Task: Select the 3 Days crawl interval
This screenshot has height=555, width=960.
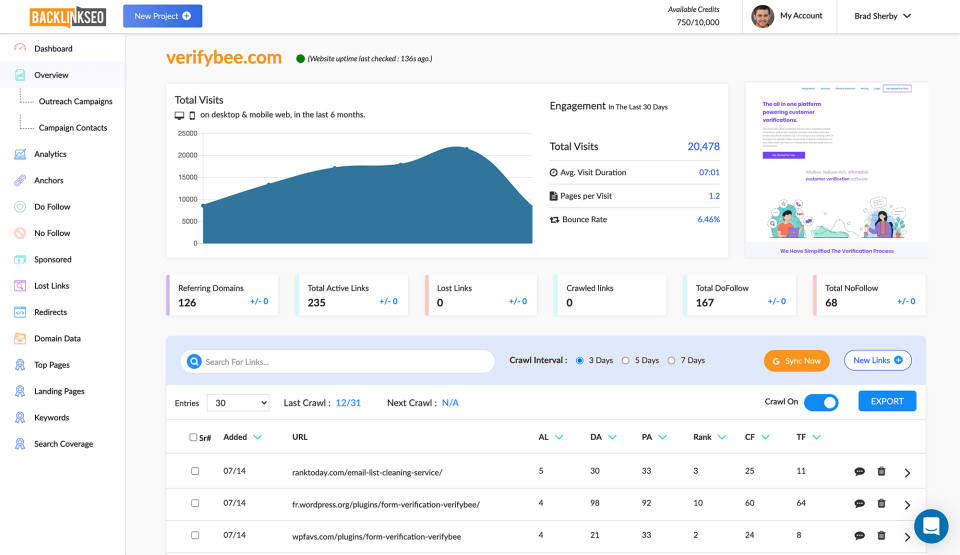Action: [579, 361]
